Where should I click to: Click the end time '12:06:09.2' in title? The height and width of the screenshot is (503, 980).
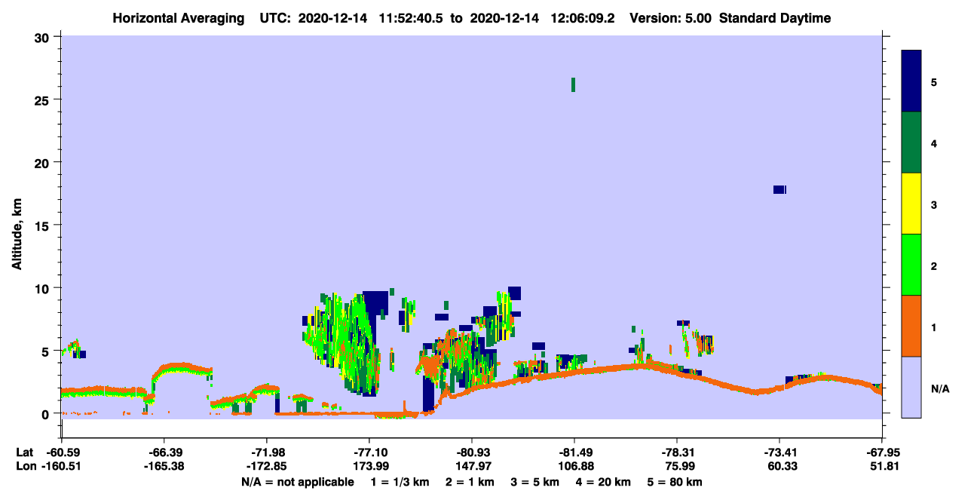tap(582, 18)
